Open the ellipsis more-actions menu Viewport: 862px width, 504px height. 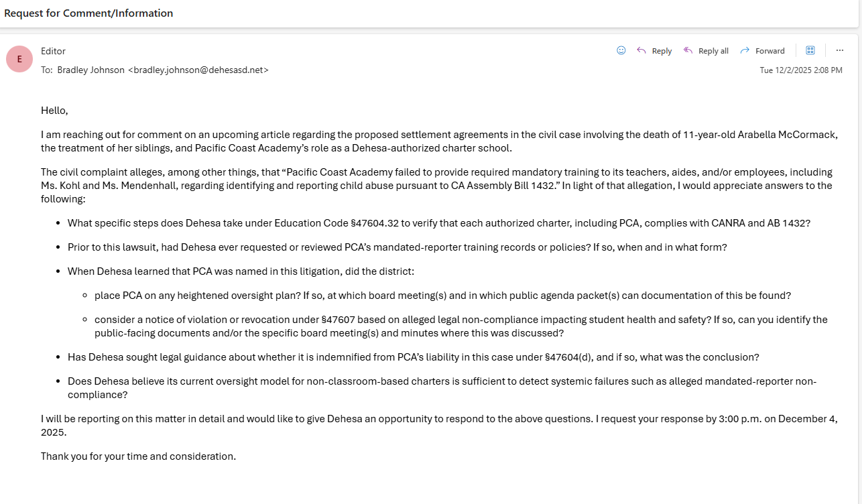coord(840,50)
